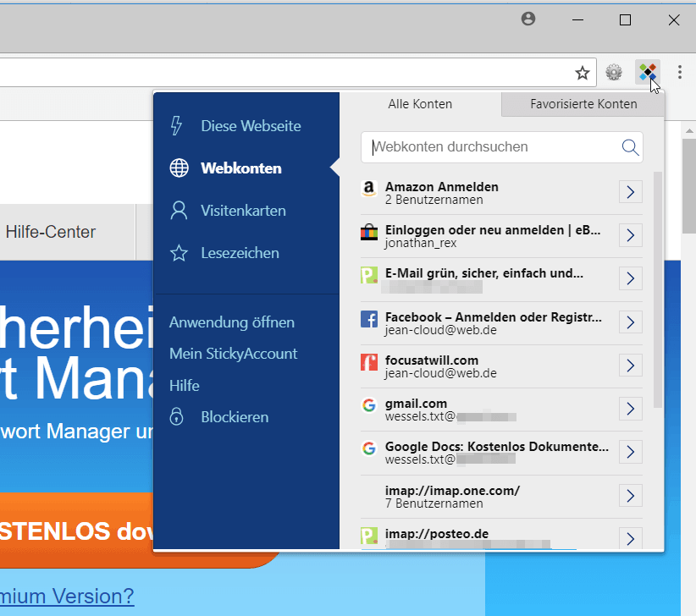
Task: Expand the Google Docs entry arrow
Action: coord(631,452)
